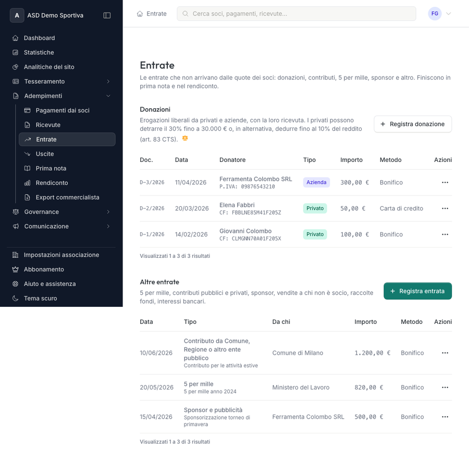Click the orange legal scales info icon
Viewport: 469px width, 476px height.
(x=185, y=139)
